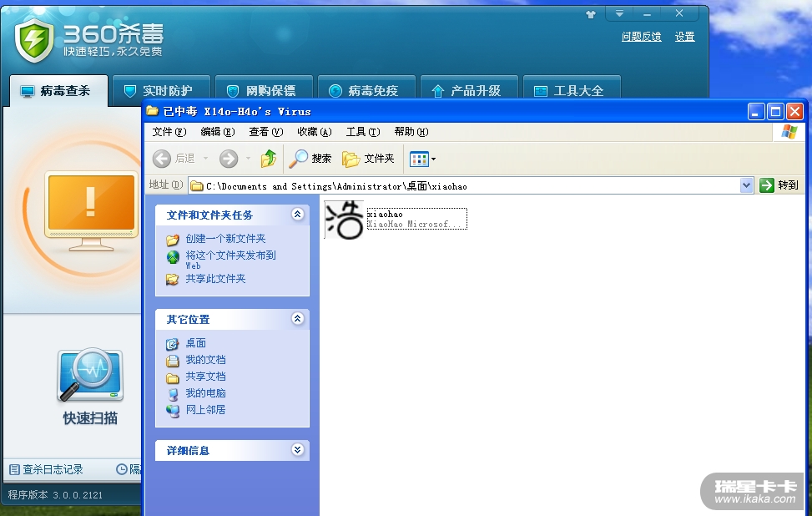812x516 pixels.
Task: Click the address bar folder icon
Action: [x=197, y=186]
